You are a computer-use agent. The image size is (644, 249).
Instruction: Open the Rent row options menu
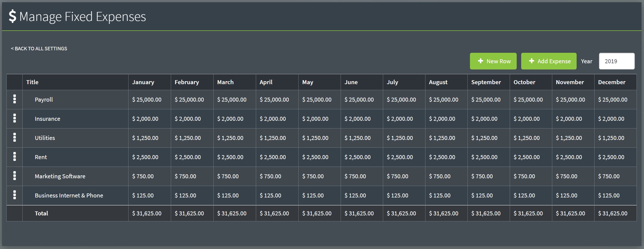pos(14,157)
